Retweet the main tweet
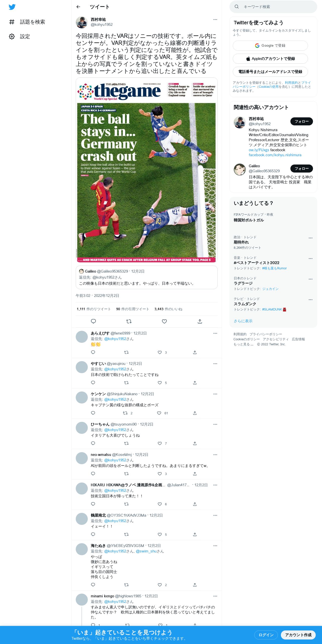Image resolution: width=322 pixels, height=644 pixels. (x=129, y=321)
